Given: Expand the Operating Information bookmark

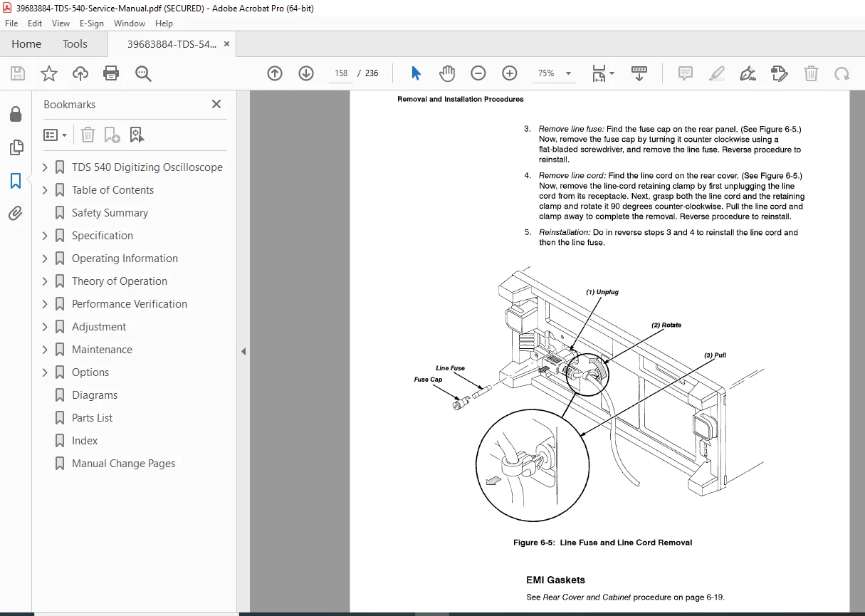Looking at the screenshot, I should pos(45,259).
